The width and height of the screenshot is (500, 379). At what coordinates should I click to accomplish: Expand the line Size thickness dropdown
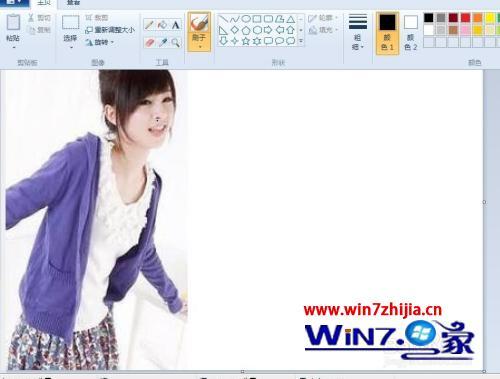pos(358,32)
